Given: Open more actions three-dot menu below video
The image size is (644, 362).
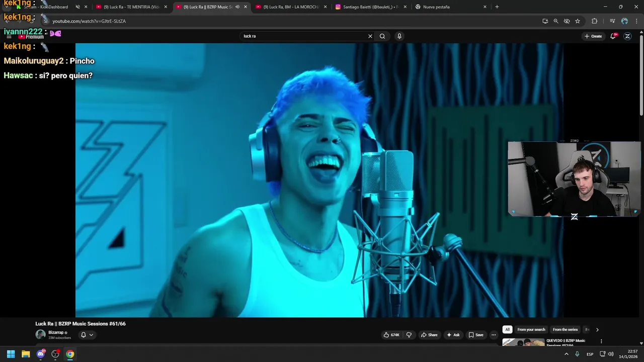Looking at the screenshot, I should pyautogui.click(x=494, y=335).
